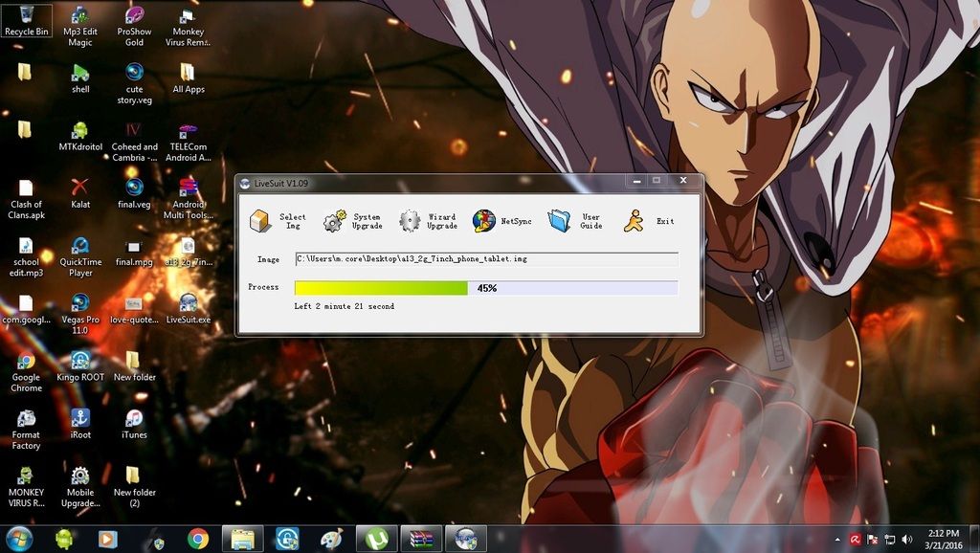
Task: Click the Show desktop strip beside the clock
Action: [975, 540]
